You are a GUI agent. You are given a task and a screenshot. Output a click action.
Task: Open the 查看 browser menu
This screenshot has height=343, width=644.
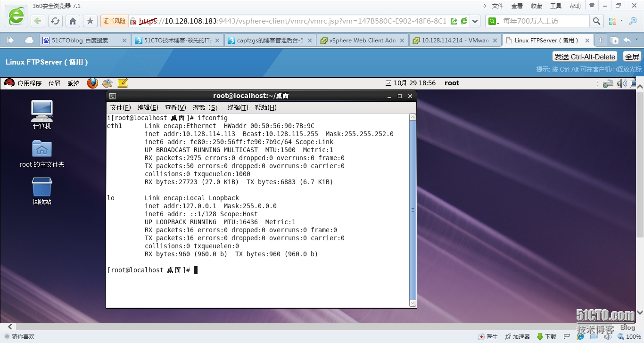click(x=517, y=6)
